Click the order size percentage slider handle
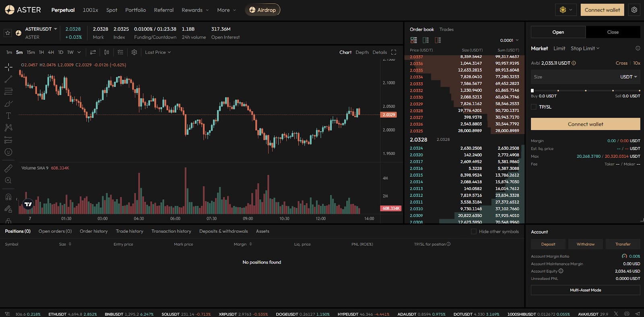The height and width of the screenshot is (317, 644). tap(532, 91)
